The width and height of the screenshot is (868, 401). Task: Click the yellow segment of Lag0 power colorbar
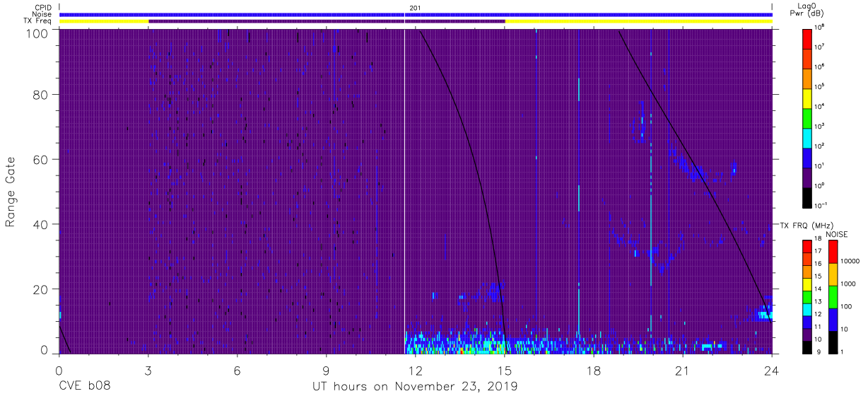click(x=807, y=98)
